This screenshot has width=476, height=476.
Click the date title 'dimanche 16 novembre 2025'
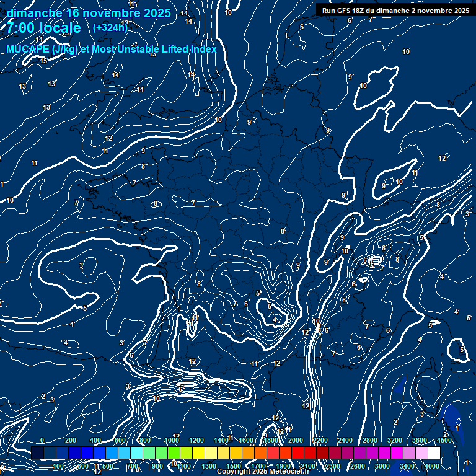tap(89, 14)
